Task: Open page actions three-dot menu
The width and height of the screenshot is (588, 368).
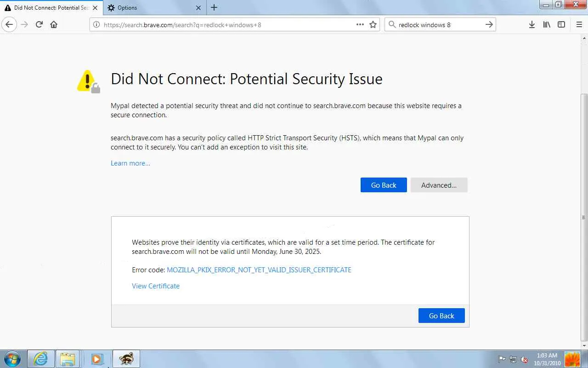Action: click(360, 24)
